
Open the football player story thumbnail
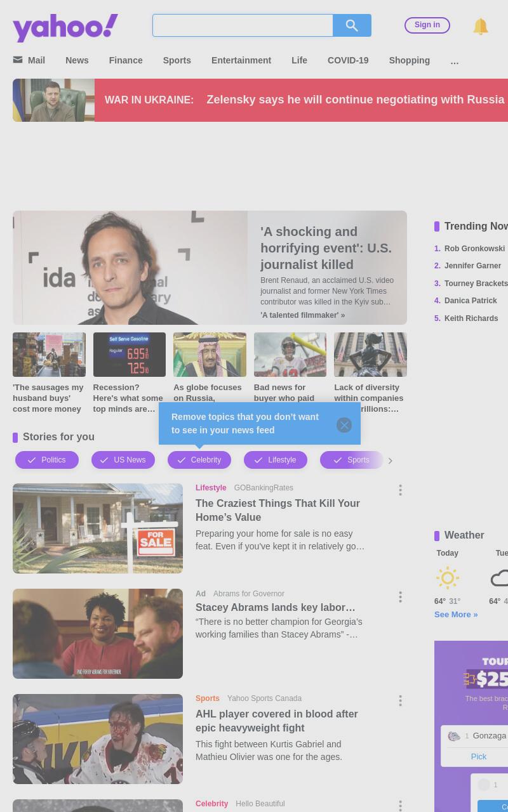[x=290, y=355]
